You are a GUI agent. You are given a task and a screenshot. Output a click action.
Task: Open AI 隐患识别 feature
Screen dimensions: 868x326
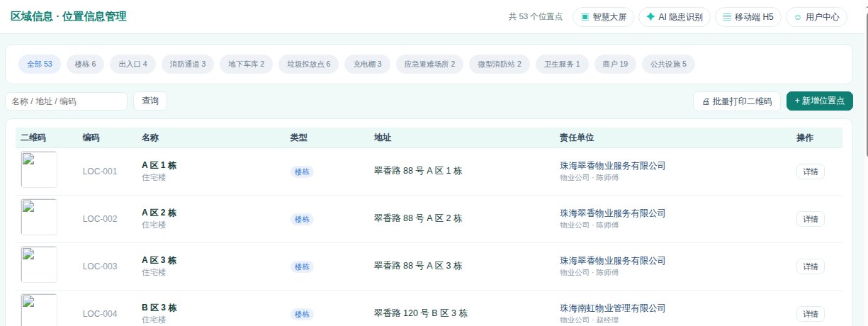click(x=675, y=17)
